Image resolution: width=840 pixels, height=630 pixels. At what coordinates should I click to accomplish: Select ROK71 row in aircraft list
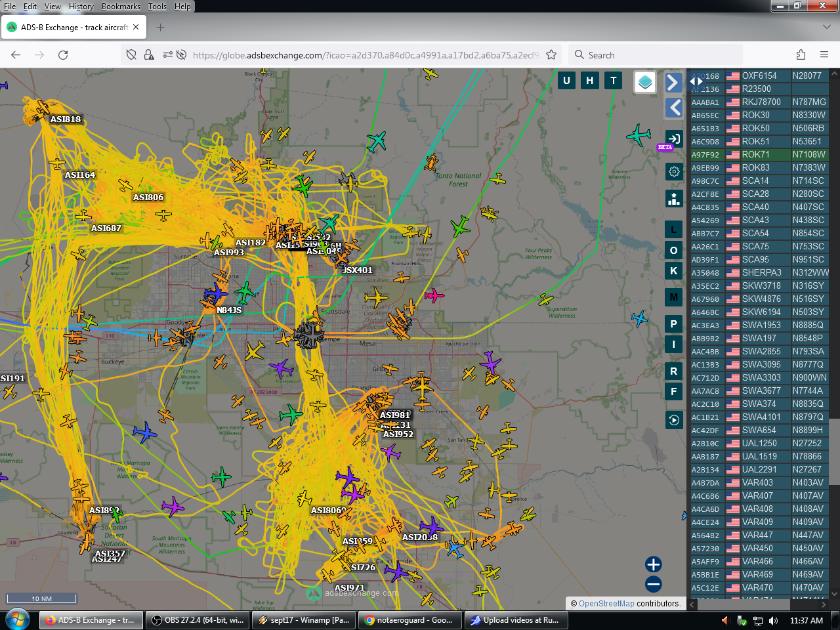759,155
